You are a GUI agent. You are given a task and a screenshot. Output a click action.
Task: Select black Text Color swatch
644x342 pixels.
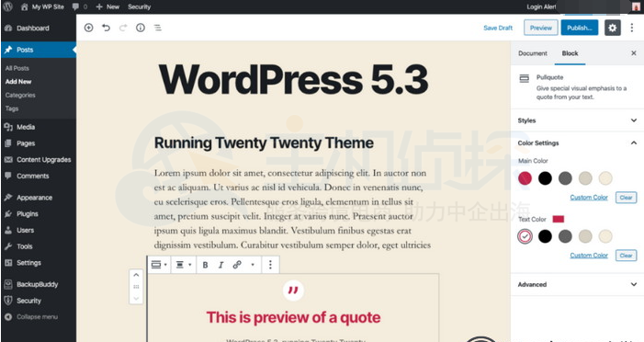pyautogui.click(x=545, y=236)
